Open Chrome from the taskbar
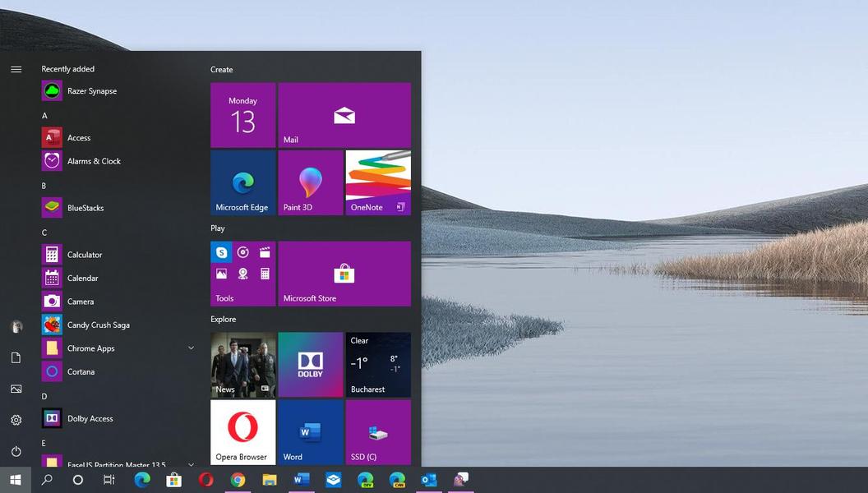The image size is (868, 493). point(238,480)
